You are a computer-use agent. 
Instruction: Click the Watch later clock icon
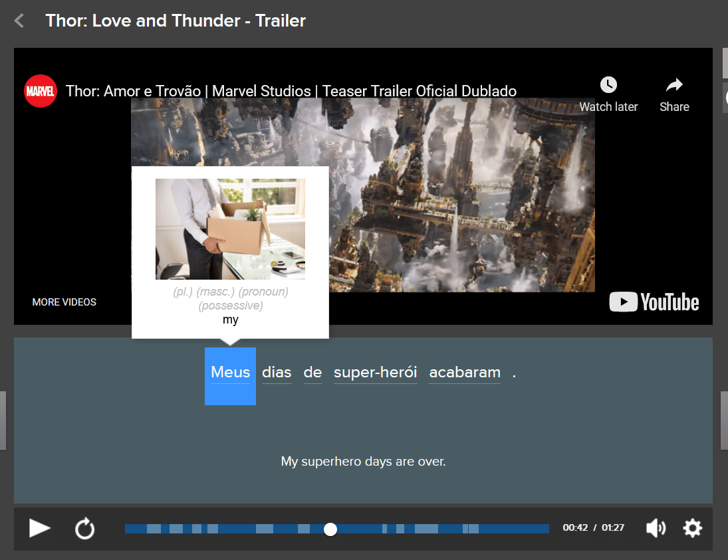pyautogui.click(x=608, y=85)
